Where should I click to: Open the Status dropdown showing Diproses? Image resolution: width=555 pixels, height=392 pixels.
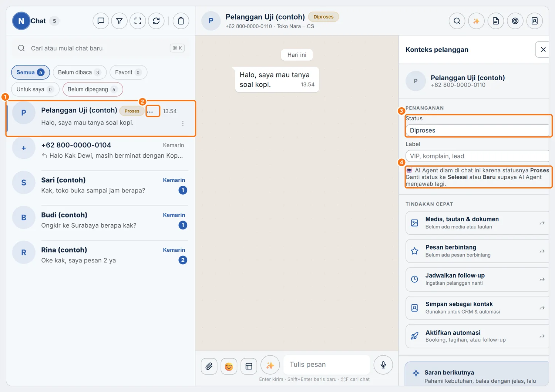477,130
